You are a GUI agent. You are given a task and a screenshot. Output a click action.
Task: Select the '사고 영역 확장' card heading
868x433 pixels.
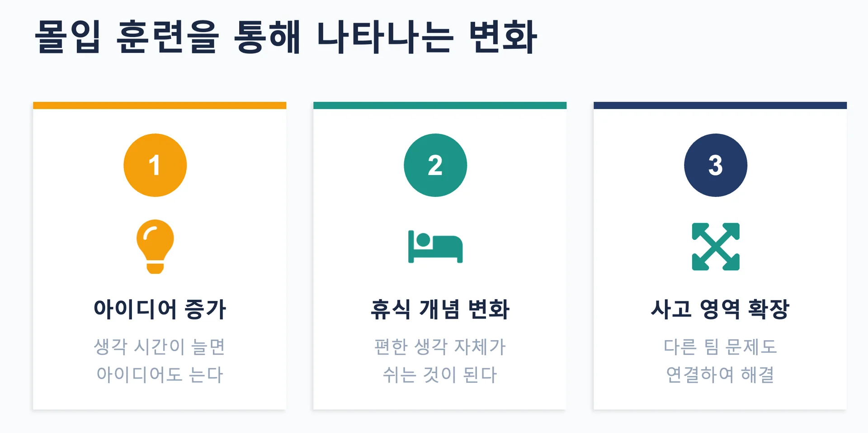click(720, 309)
